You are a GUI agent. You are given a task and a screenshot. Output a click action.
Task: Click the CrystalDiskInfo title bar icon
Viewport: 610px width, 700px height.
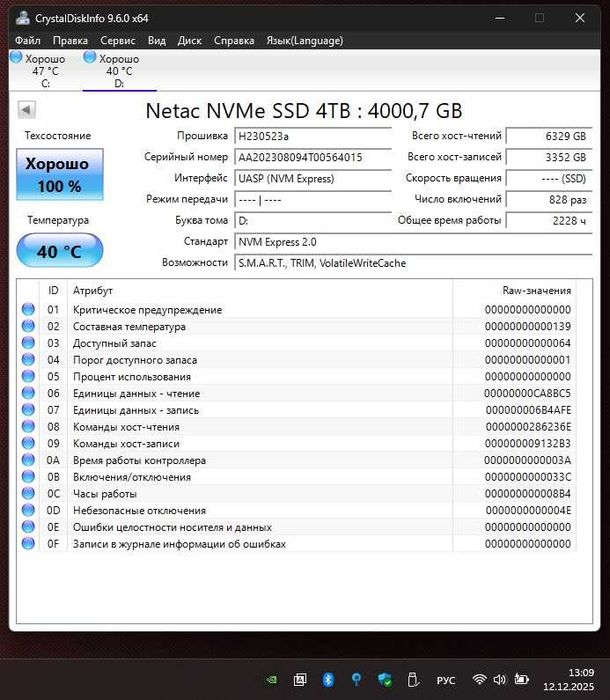23,18
